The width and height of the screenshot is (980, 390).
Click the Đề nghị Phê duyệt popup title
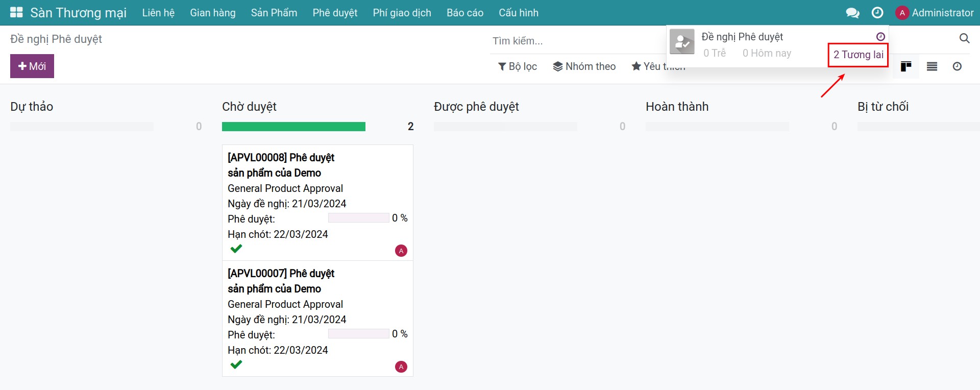(x=742, y=37)
